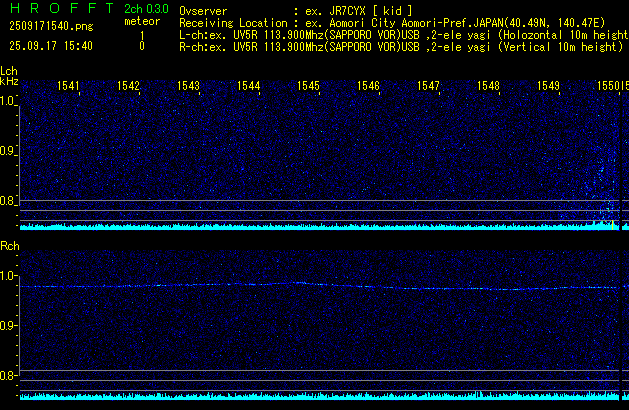This screenshot has height=410, width=629.
Task: Click the kHz unit label
Action: 9,81
